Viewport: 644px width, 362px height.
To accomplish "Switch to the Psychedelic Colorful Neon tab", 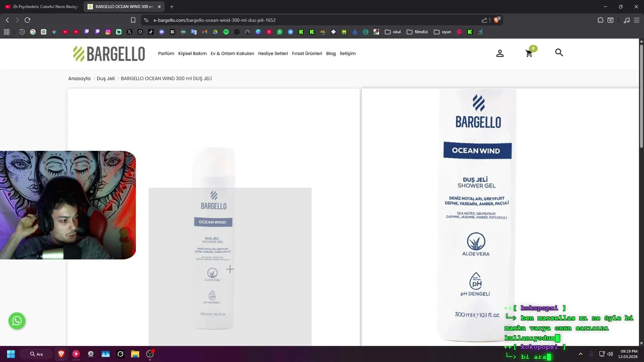I will pos(41,7).
